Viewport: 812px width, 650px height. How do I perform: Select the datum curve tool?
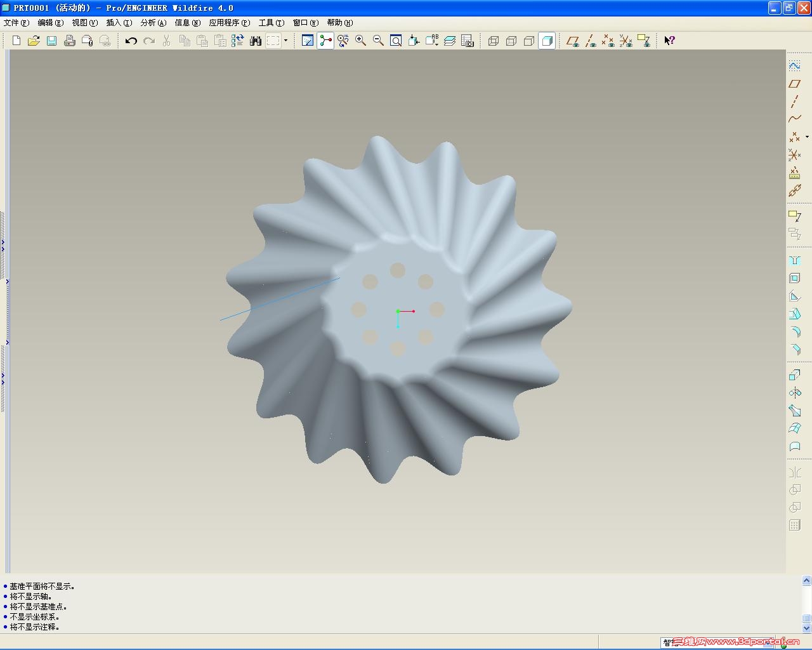coord(794,119)
